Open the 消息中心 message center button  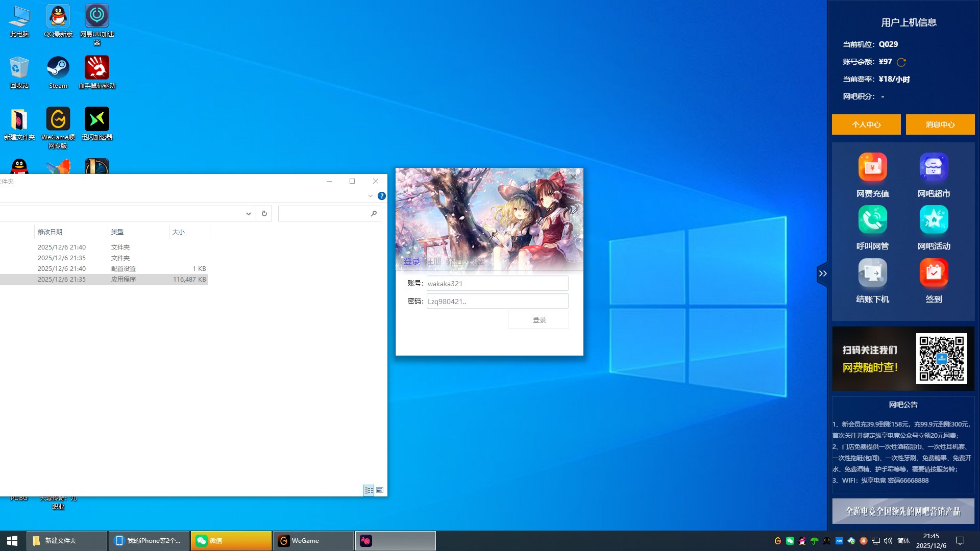[x=940, y=124]
